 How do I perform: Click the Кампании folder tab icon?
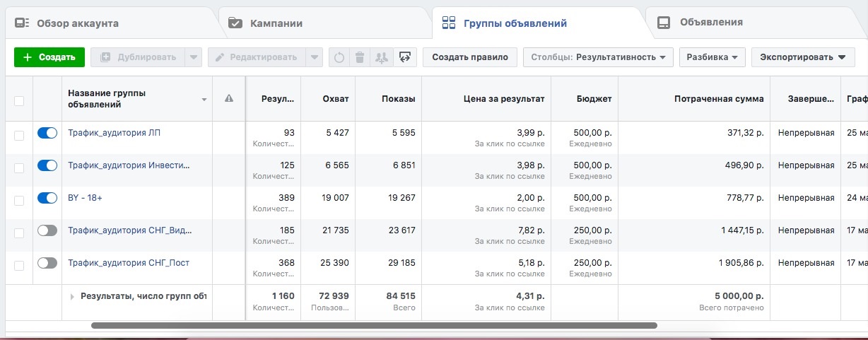pyautogui.click(x=235, y=23)
